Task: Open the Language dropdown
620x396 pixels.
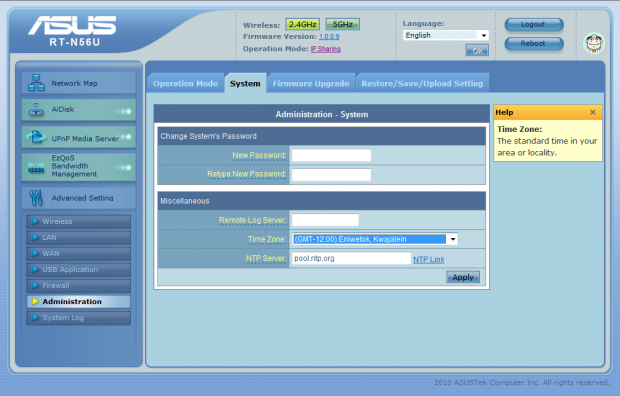Action: click(x=446, y=35)
